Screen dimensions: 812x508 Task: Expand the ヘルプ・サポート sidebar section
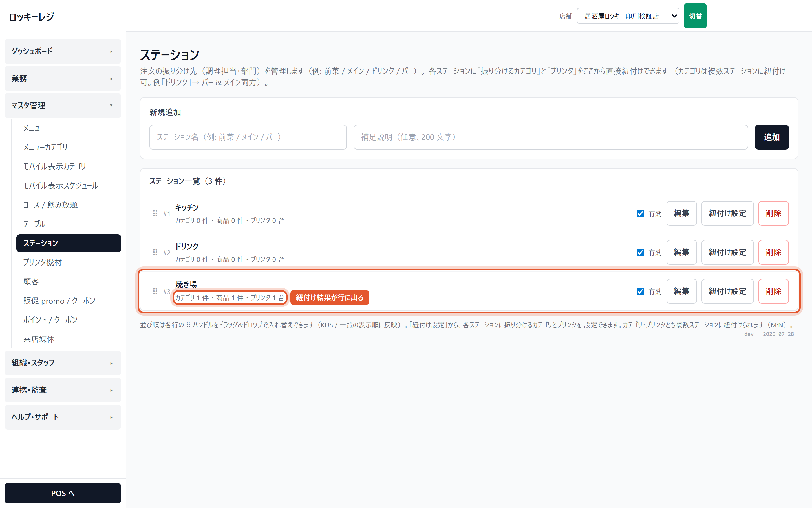pyautogui.click(x=63, y=417)
